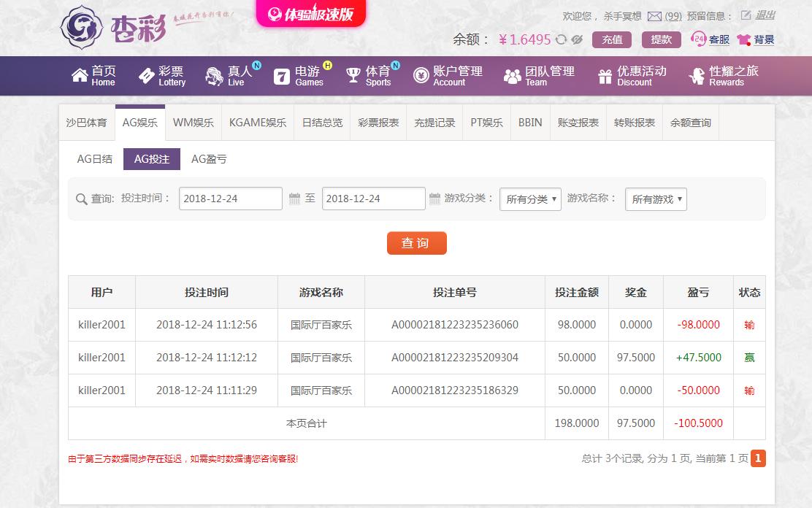Click the start date input field
Image resolution: width=812 pixels, height=508 pixels.
pyautogui.click(x=231, y=199)
